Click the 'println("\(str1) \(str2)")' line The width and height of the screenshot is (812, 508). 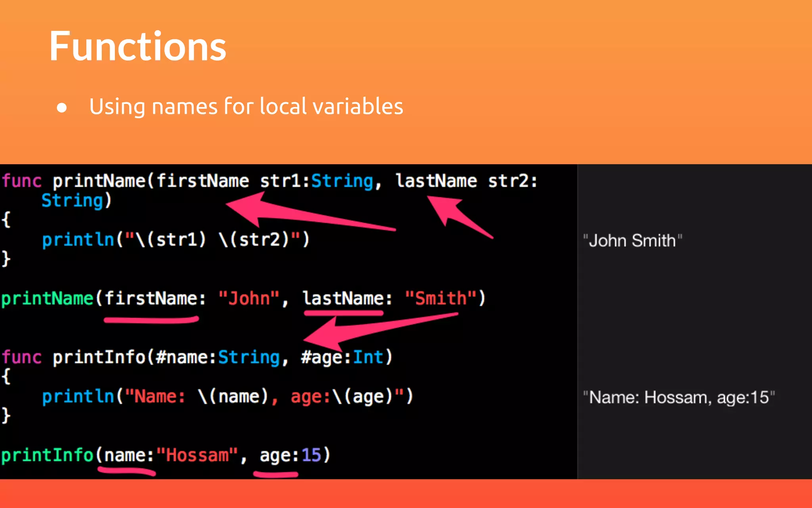[x=176, y=239]
